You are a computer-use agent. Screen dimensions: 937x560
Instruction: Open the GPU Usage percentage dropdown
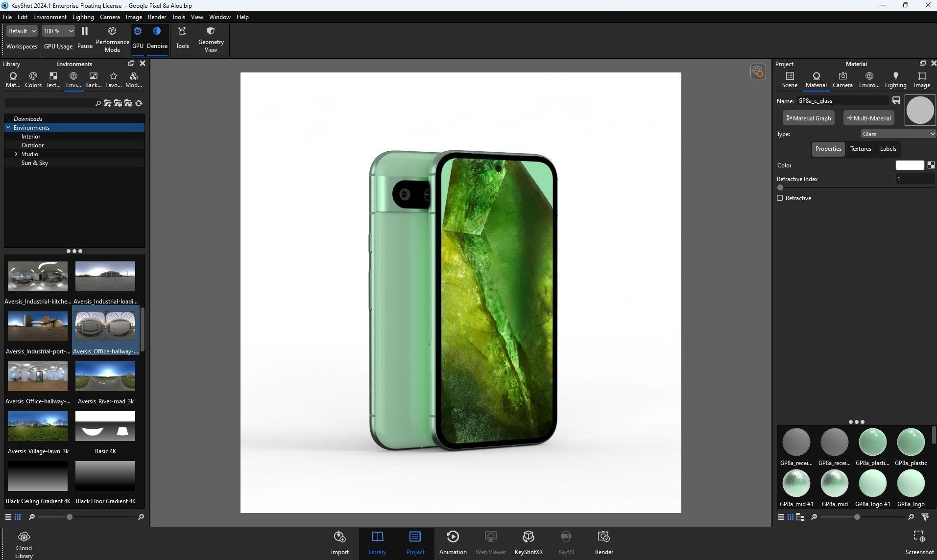[x=58, y=31]
